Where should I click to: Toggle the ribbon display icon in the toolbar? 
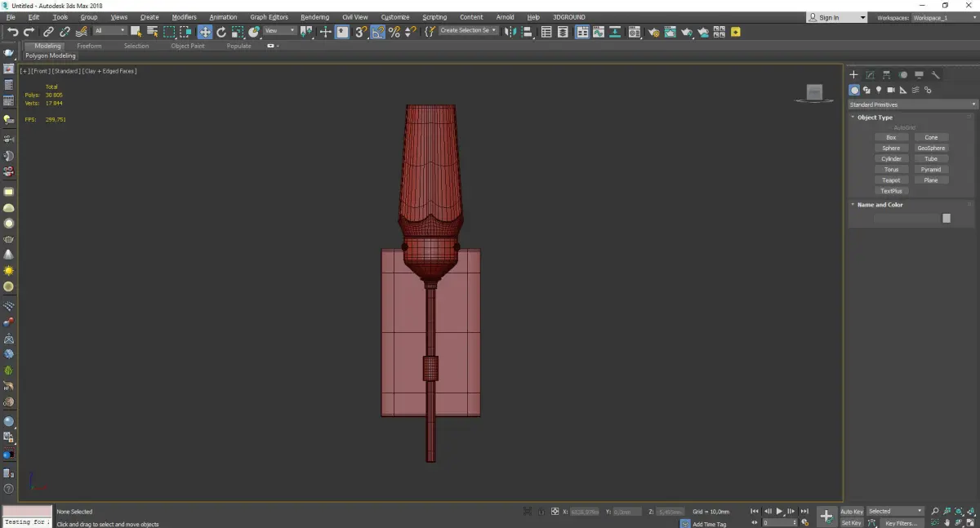coord(582,32)
